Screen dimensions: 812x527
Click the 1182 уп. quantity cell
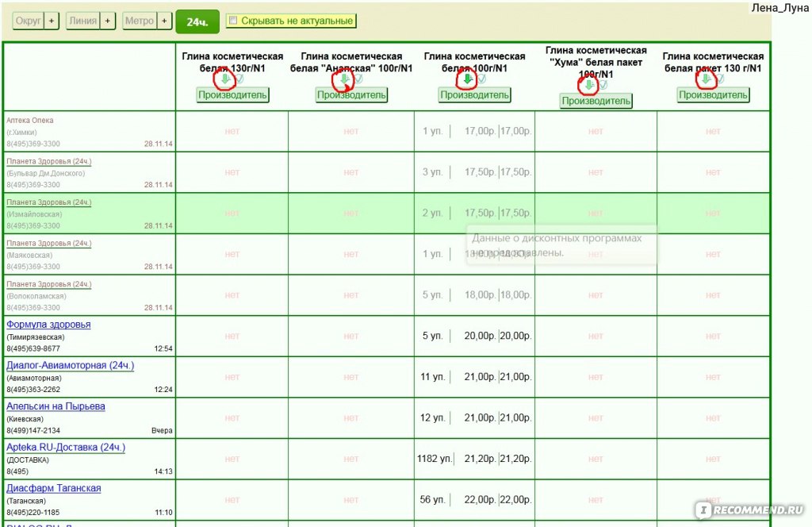[x=435, y=459]
